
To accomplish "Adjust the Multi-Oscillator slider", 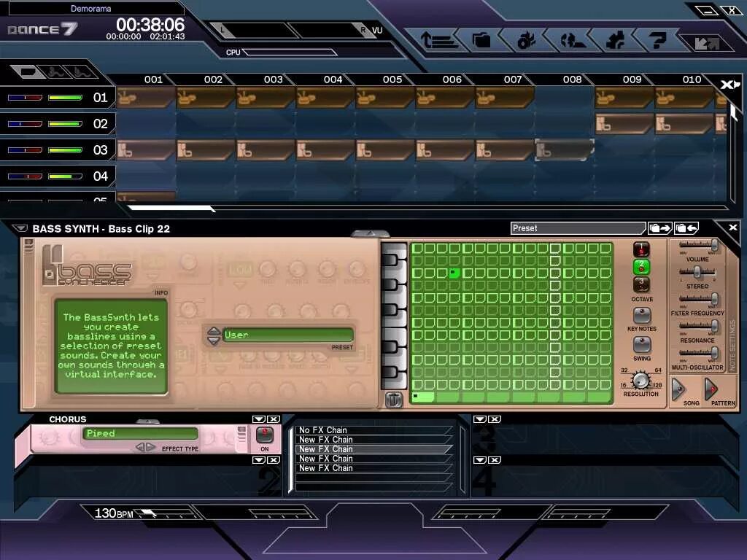I will pyautogui.click(x=697, y=354).
